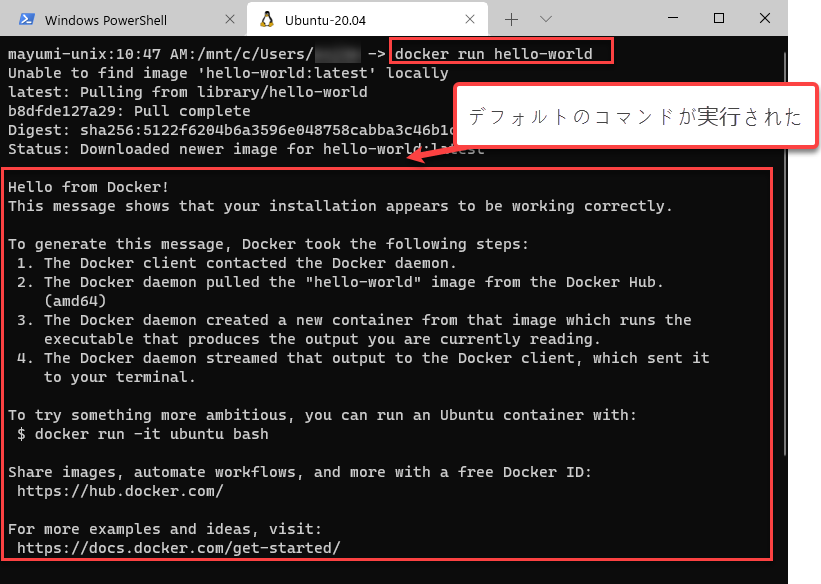The height and width of the screenshot is (584, 821).
Task: Click 'executable that produces the output' line
Action: point(322,339)
